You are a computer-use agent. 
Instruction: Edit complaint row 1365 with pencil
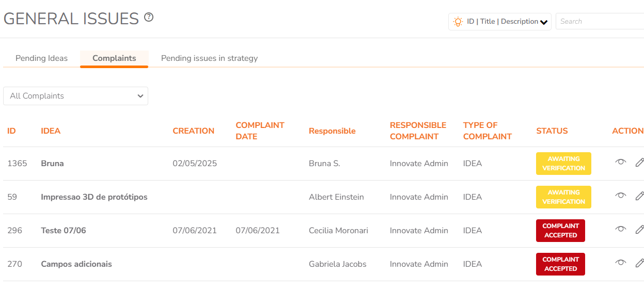[x=639, y=163]
